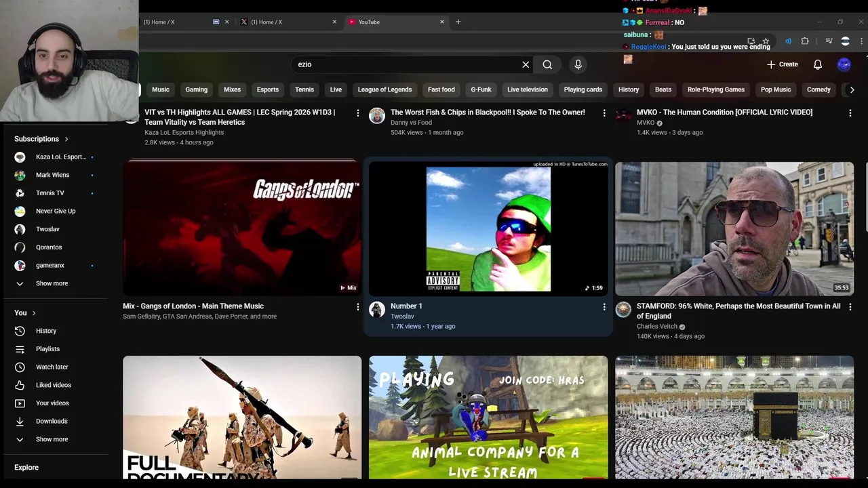Open the Liked videos thumbs-up icon

click(x=20, y=385)
